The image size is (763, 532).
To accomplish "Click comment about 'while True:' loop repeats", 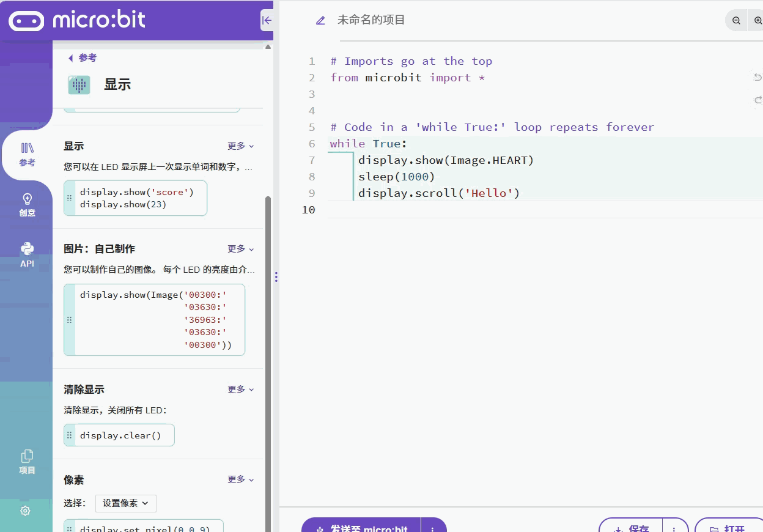I will pos(492,127).
